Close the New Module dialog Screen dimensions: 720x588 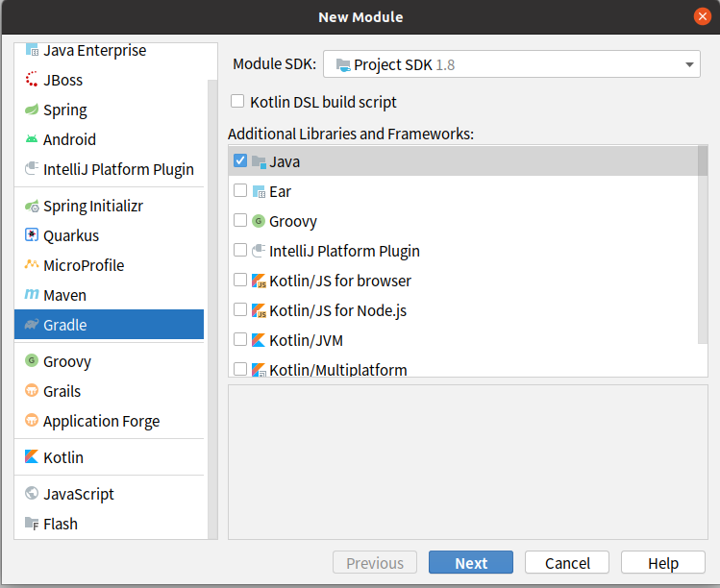tap(702, 17)
